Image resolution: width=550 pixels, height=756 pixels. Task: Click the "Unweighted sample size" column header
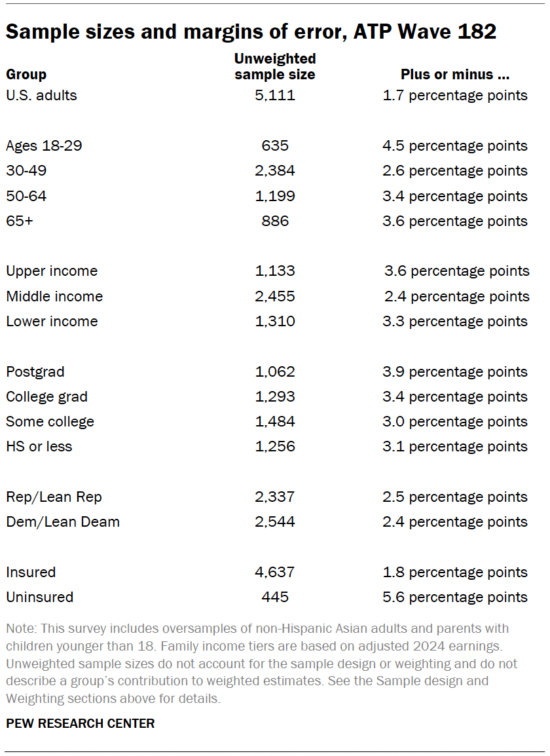point(275,67)
